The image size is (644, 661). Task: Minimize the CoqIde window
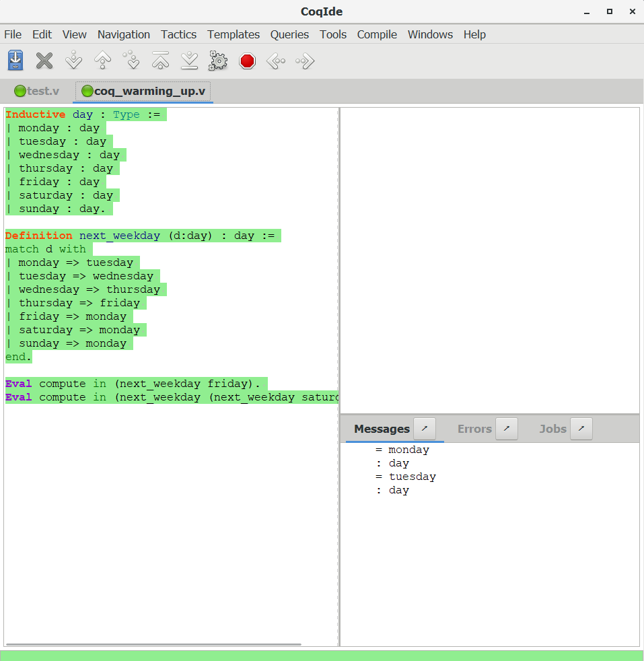pyautogui.click(x=587, y=12)
